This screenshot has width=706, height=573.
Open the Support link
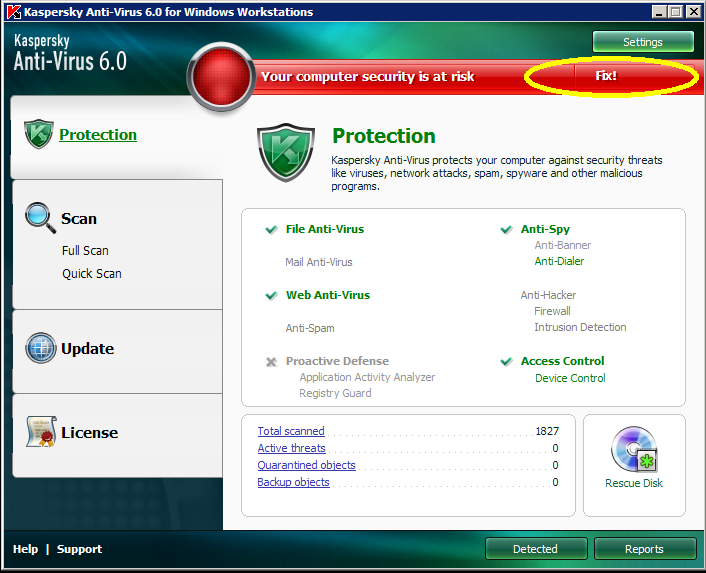coord(79,549)
